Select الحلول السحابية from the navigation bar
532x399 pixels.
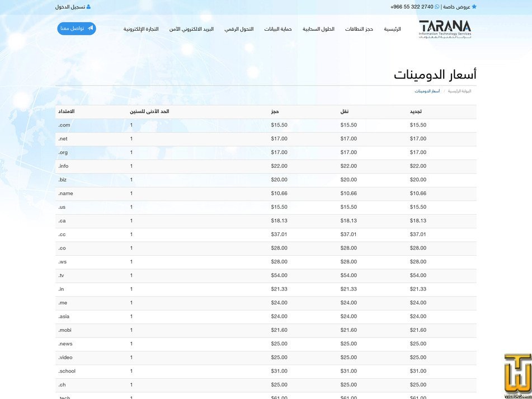[319, 29]
